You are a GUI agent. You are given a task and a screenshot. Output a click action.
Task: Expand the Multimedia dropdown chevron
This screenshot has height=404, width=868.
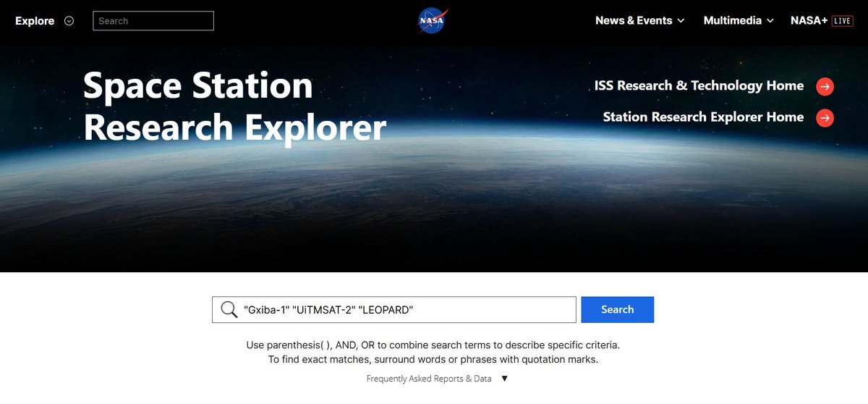tap(770, 21)
